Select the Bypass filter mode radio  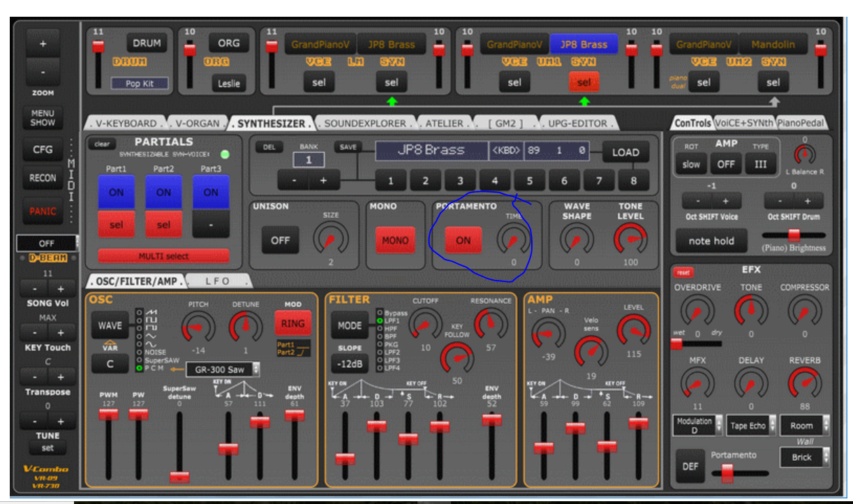tap(379, 313)
